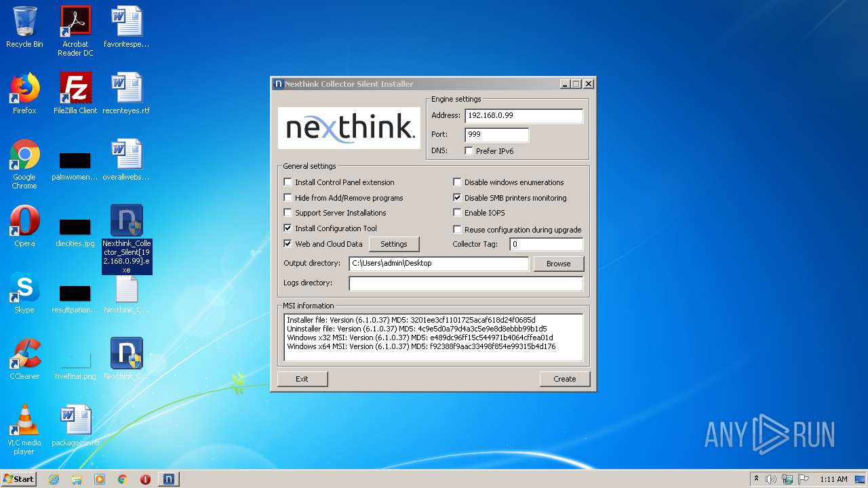Select the resultpatien file icon

75,298
